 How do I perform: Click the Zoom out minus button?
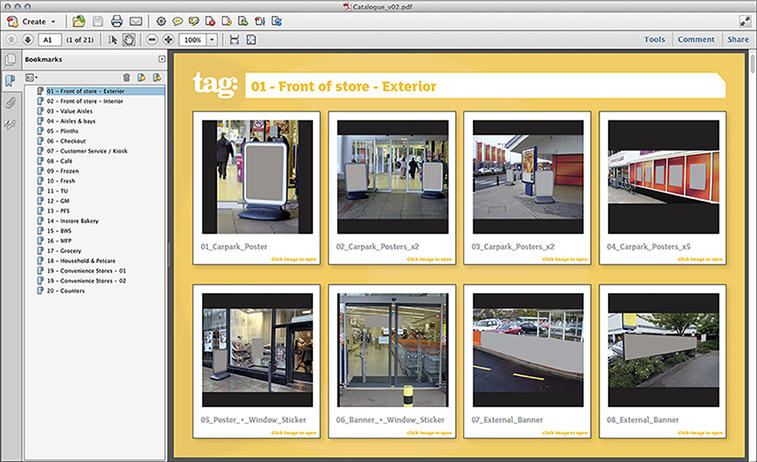pos(152,40)
